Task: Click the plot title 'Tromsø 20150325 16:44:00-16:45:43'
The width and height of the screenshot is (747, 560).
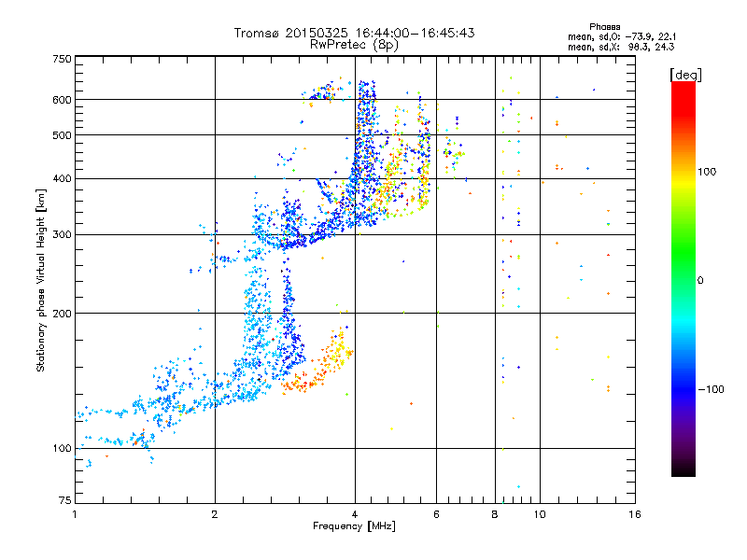Action: (354, 33)
